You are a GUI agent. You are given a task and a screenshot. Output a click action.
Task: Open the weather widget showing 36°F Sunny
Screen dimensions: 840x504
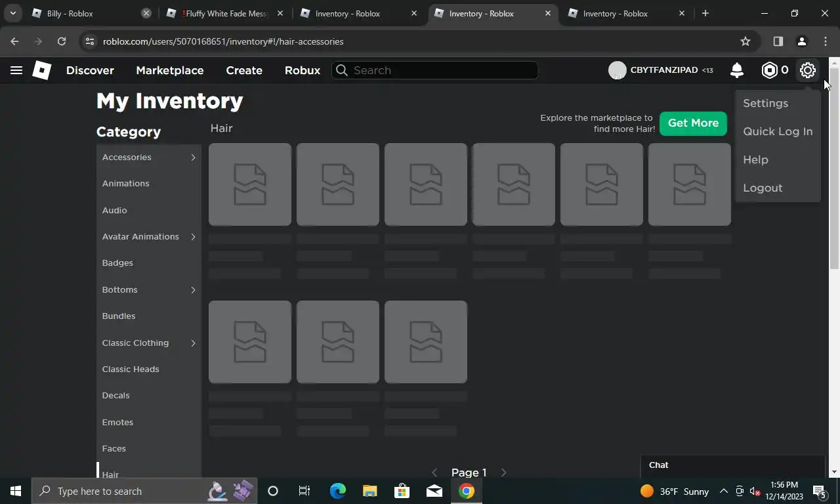[675, 491]
